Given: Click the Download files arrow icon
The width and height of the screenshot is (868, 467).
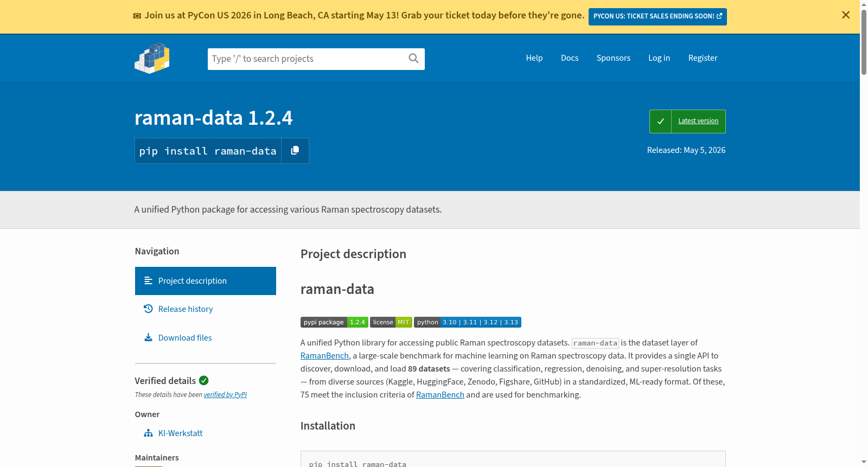Looking at the screenshot, I should tap(148, 337).
